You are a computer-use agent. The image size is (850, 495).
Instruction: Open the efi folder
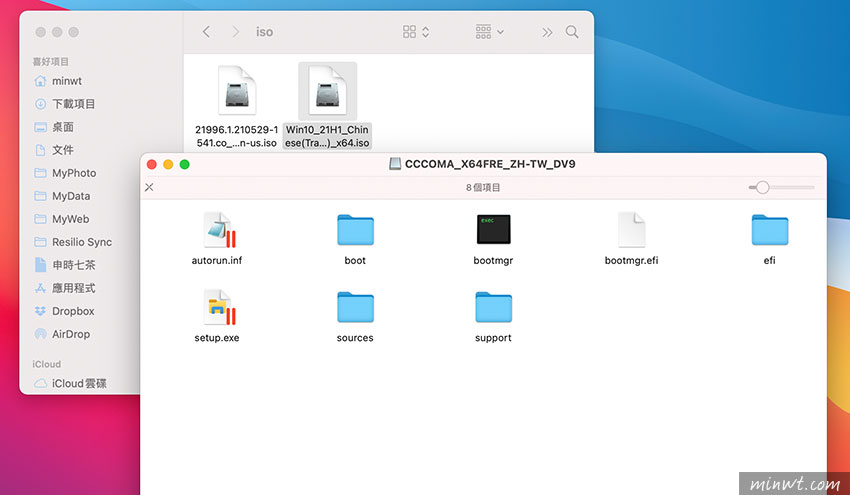point(770,230)
